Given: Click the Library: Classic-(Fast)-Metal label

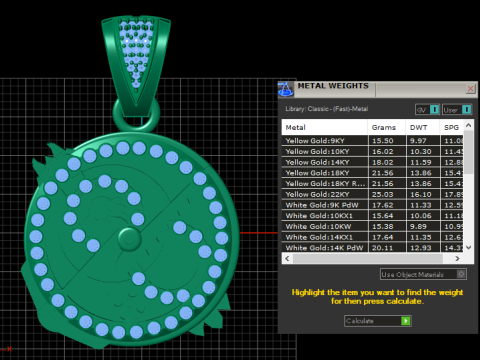Looking at the screenshot, I should (326, 109).
